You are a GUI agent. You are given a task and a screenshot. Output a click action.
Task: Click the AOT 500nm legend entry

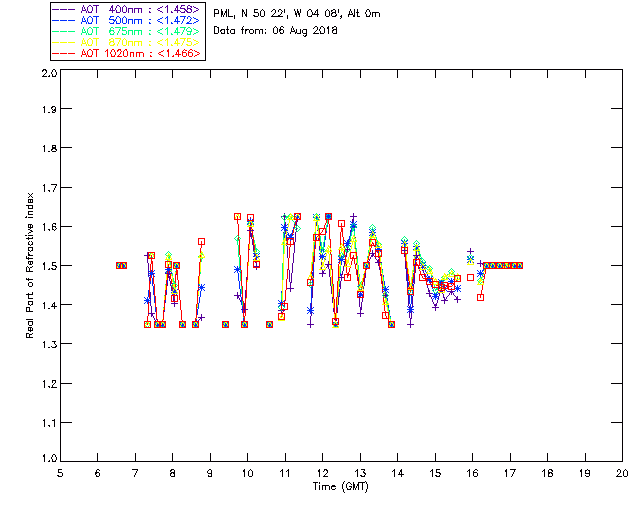point(126,20)
